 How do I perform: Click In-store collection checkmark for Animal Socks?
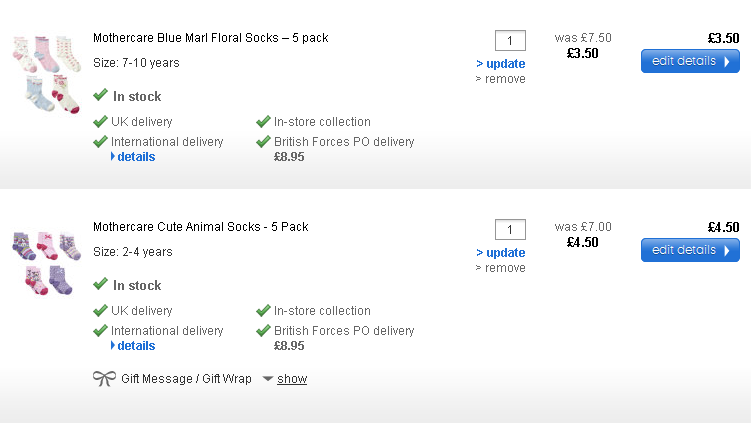coord(263,311)
